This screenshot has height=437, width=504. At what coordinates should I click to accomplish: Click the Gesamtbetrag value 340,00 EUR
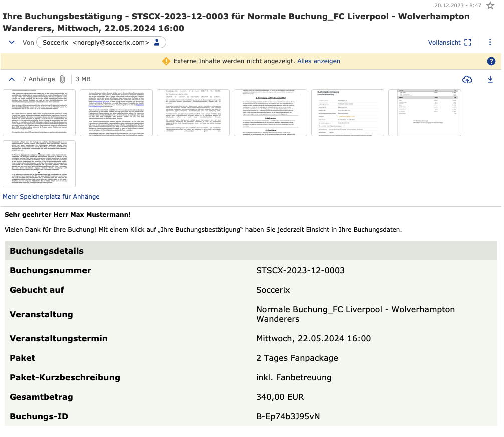tap(280, 397)
